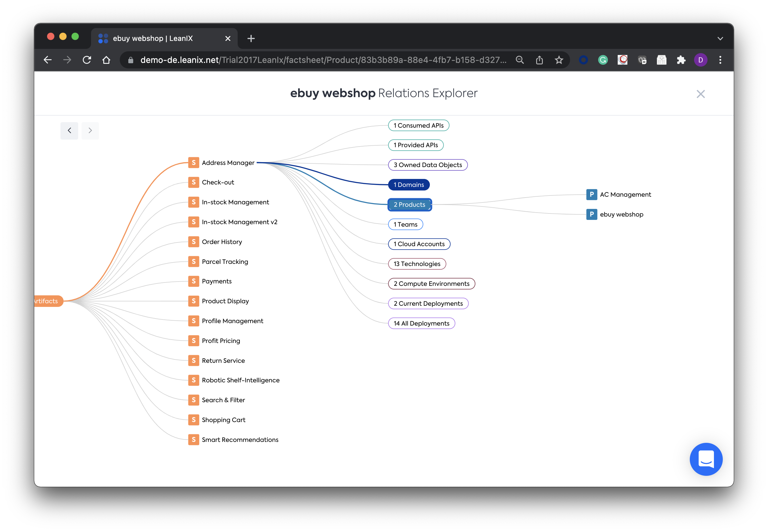Click the ebuy webshop product P icon

pos(591,214)
